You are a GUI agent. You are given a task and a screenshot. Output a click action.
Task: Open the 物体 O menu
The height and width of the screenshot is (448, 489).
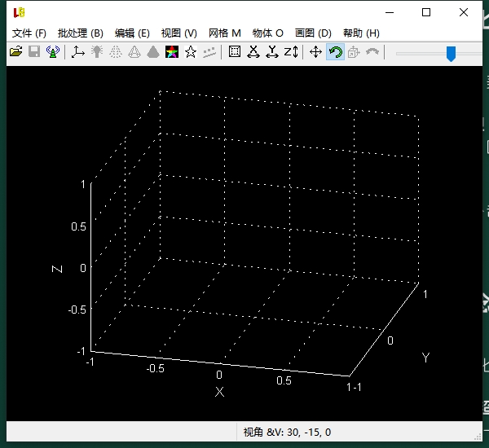coord(268,33)
